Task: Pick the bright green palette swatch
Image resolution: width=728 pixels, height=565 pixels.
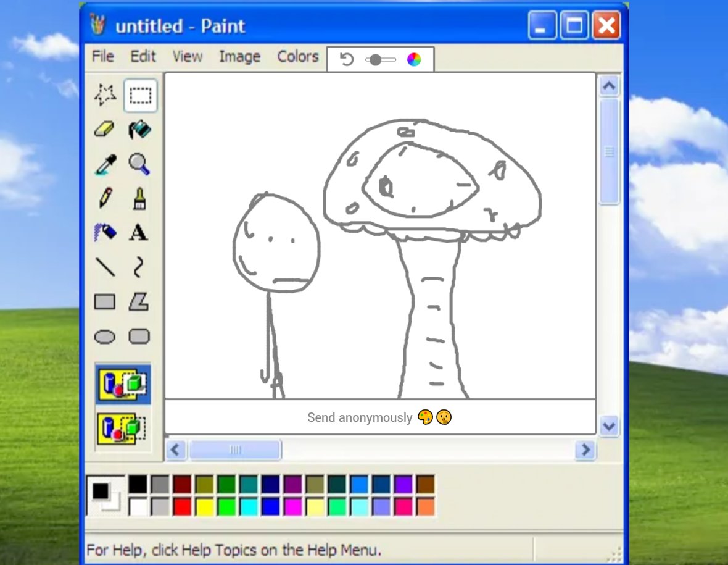Action: (x=226, y=506)
